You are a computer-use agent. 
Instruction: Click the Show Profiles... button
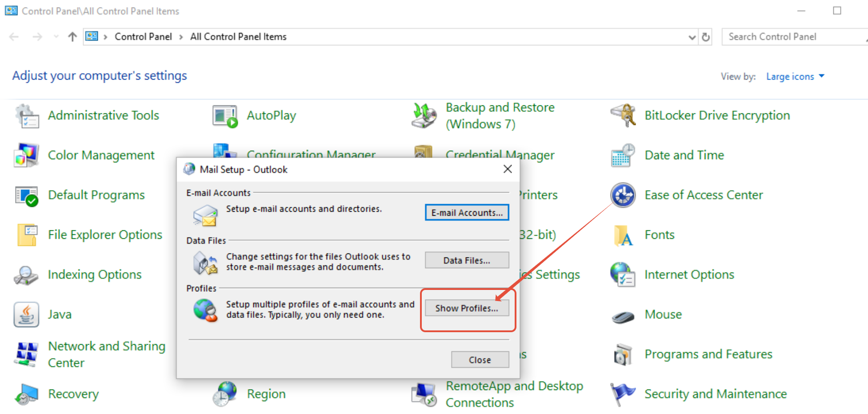pos(467,308)
